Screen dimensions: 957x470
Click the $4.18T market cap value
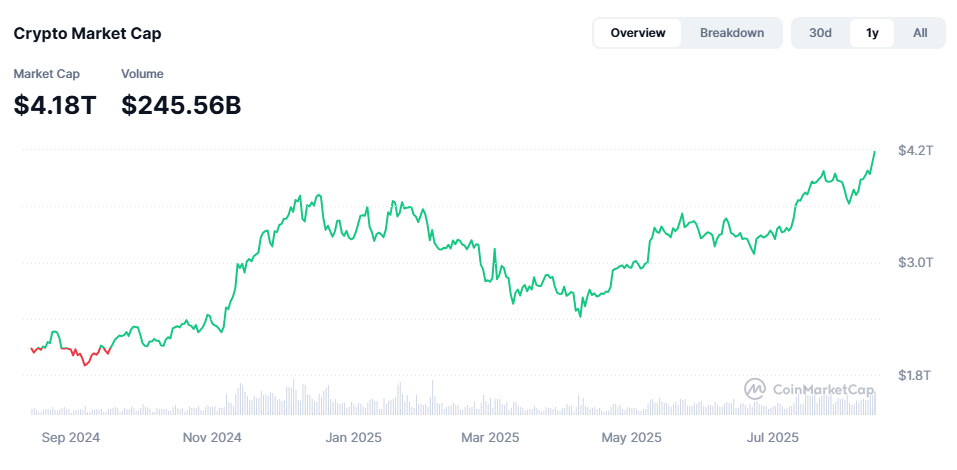click(55, 104)
